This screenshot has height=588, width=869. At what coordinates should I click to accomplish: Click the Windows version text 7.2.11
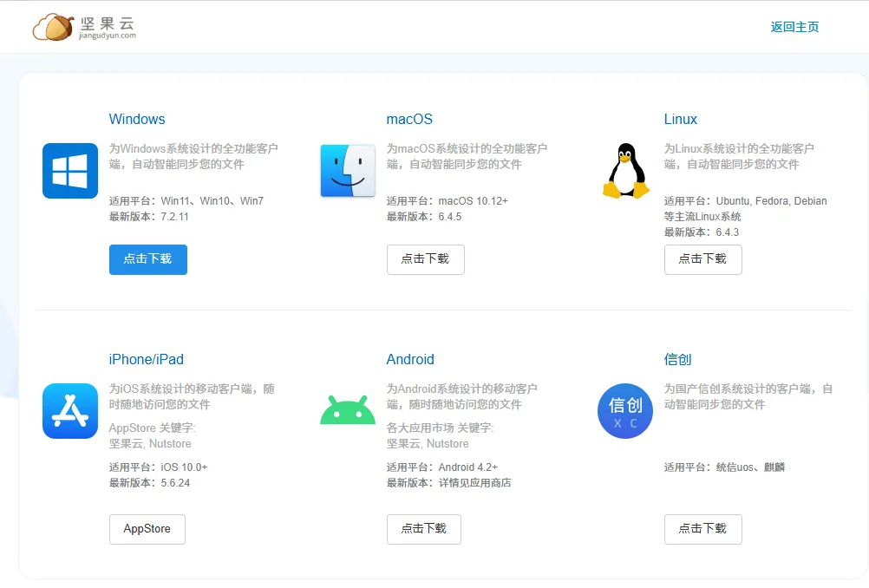point(174,217)
